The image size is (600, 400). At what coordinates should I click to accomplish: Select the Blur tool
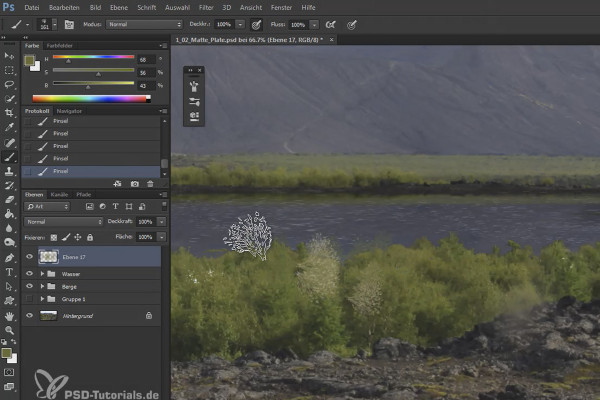pos(9,228)
